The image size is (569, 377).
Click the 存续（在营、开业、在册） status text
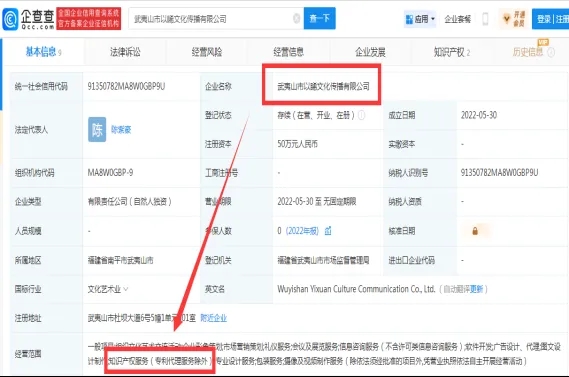tap(316, 115)
